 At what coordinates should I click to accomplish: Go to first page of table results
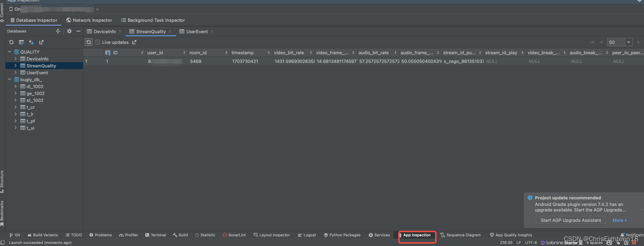click(x=592, y=42)
